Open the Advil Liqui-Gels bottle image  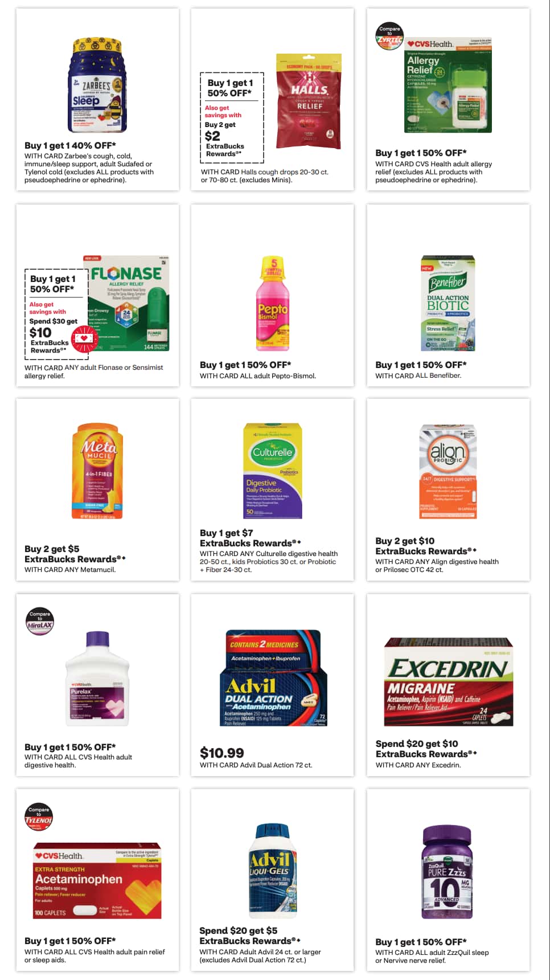pos(273,871)
